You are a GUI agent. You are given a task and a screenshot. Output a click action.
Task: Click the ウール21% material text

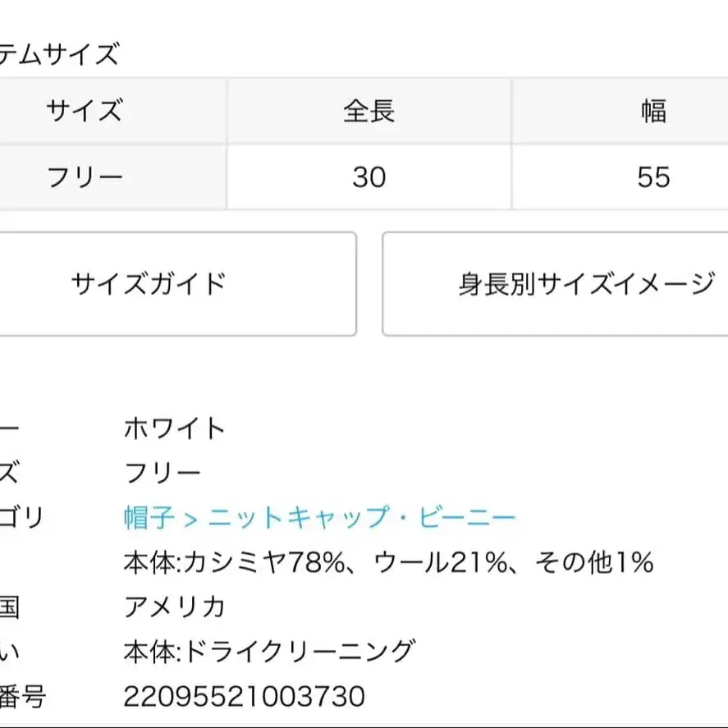tap(441, 561)
